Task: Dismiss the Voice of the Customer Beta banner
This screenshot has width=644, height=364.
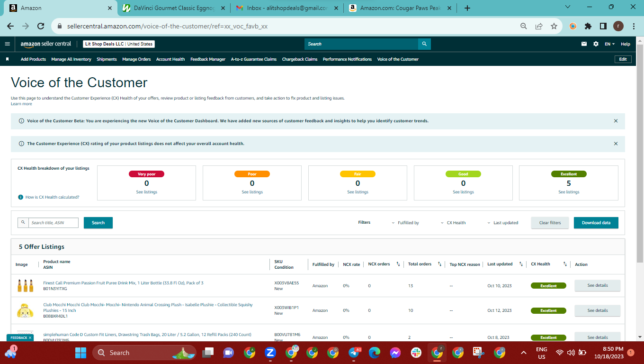Action: click(616, 121)
